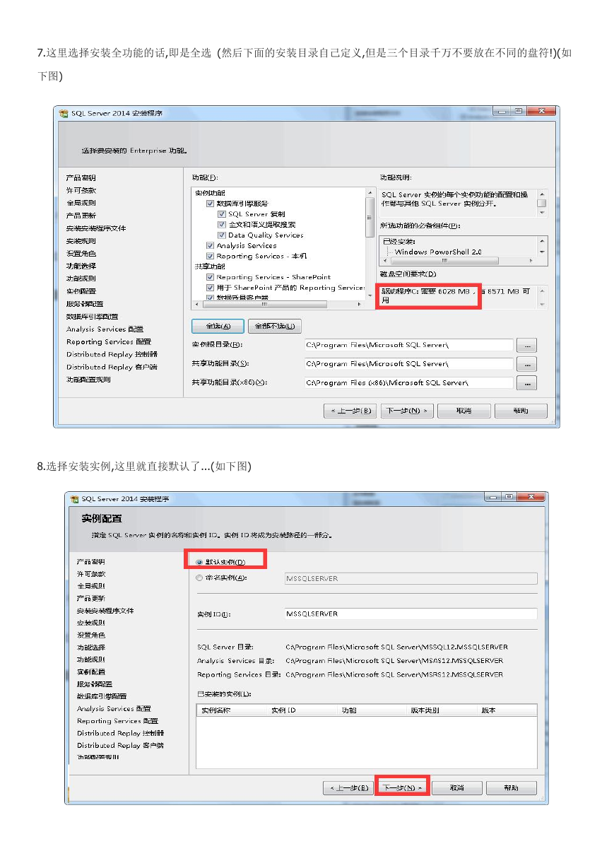Click 帮助 in the feature selection window
Viewport: 614px width, 868px height.
[x=521, y=411]
